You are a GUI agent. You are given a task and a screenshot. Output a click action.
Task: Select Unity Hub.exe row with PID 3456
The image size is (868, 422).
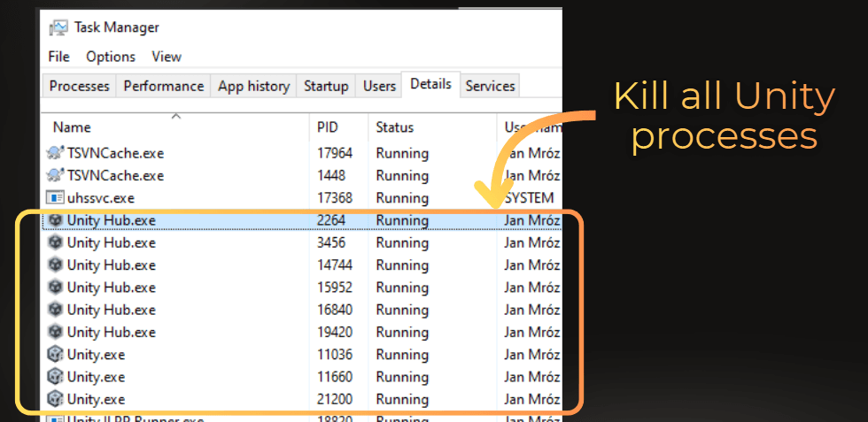point(302,242)
